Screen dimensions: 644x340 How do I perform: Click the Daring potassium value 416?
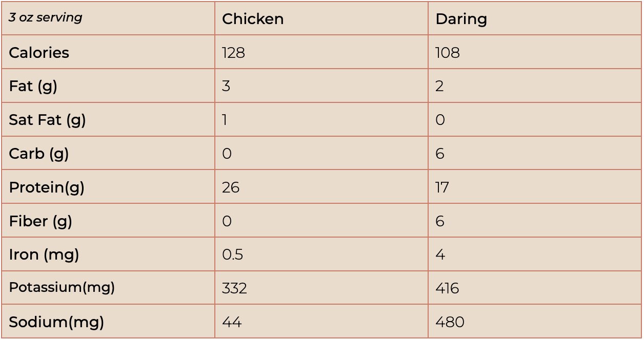pos(447,288)
